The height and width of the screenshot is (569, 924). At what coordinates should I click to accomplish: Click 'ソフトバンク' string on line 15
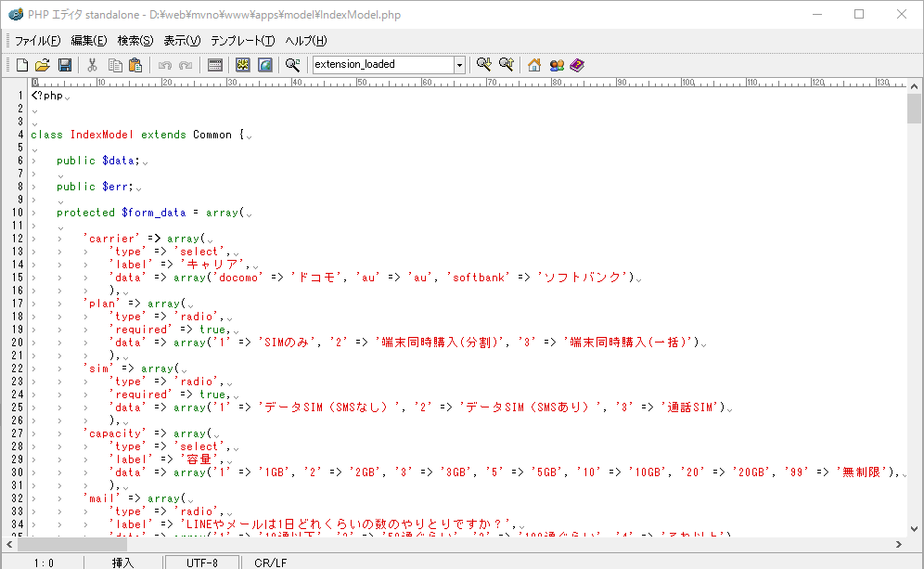[583, 278]
